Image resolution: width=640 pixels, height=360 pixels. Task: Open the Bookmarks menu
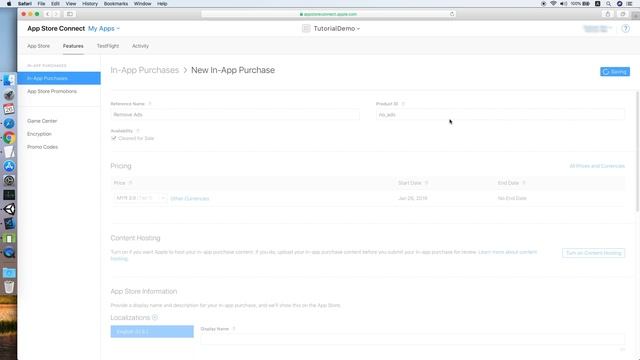pyautogui.click(x=116, y=4)
